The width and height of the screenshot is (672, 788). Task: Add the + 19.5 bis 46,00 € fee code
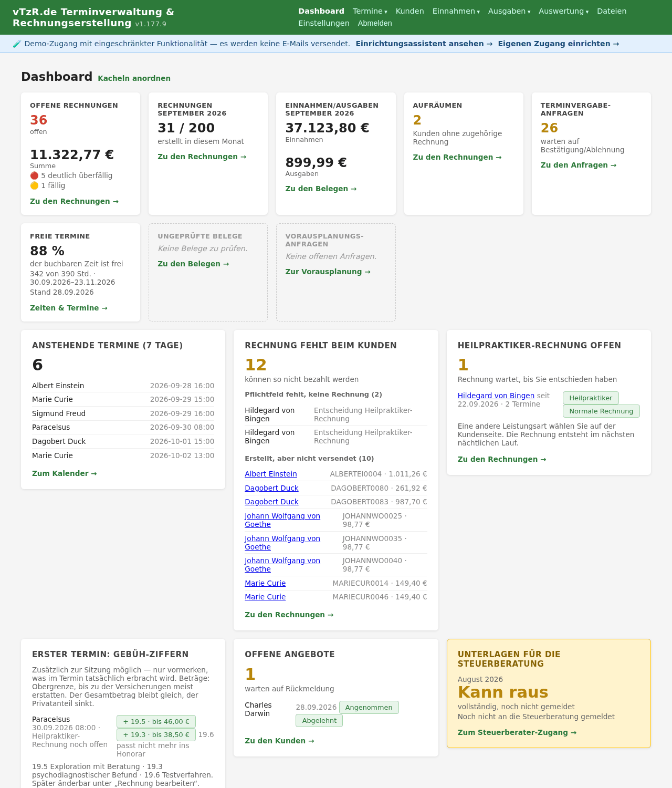[x=156, y=722]
